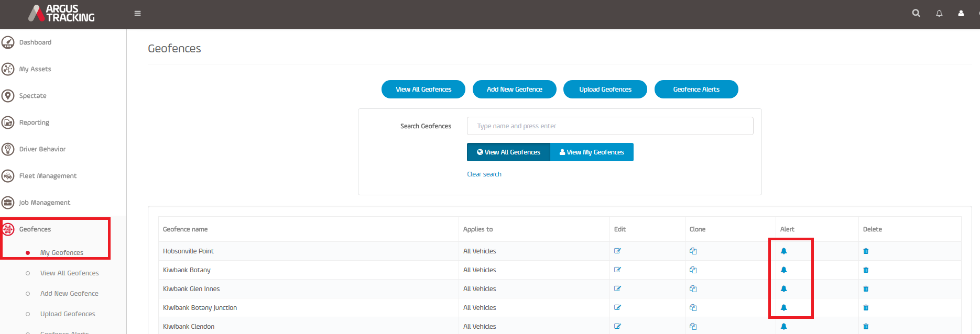The image size is (980, 334).
Task: Clone the Kiwibank Clendon geofence
Action: click(x=693, y=327)
